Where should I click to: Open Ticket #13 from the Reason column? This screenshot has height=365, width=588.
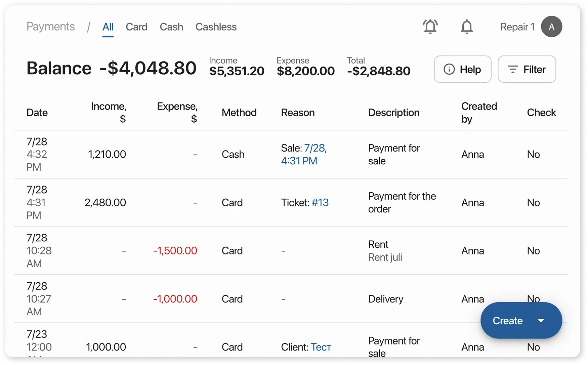pyautogui.click(x=320, y=202)
